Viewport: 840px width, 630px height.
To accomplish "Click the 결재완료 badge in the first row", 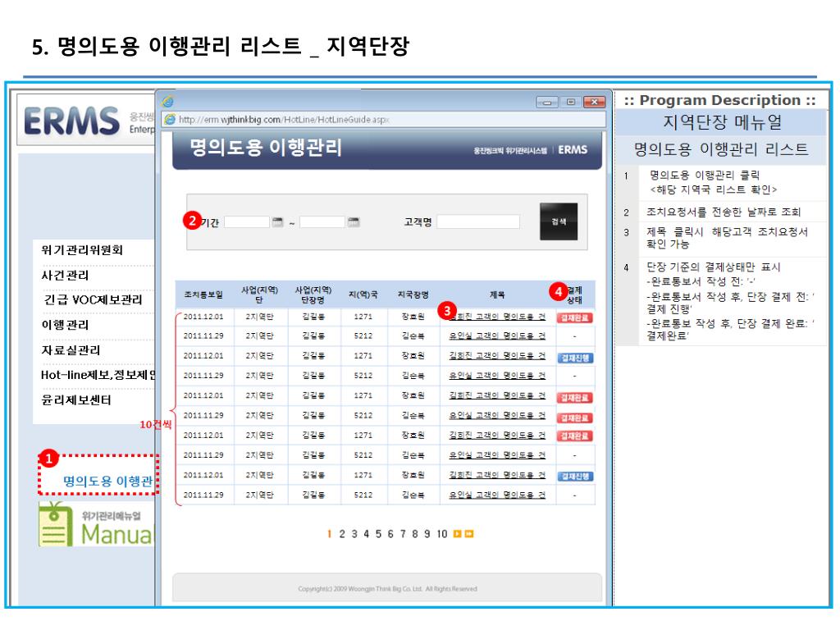I will [x=575, y=317].
